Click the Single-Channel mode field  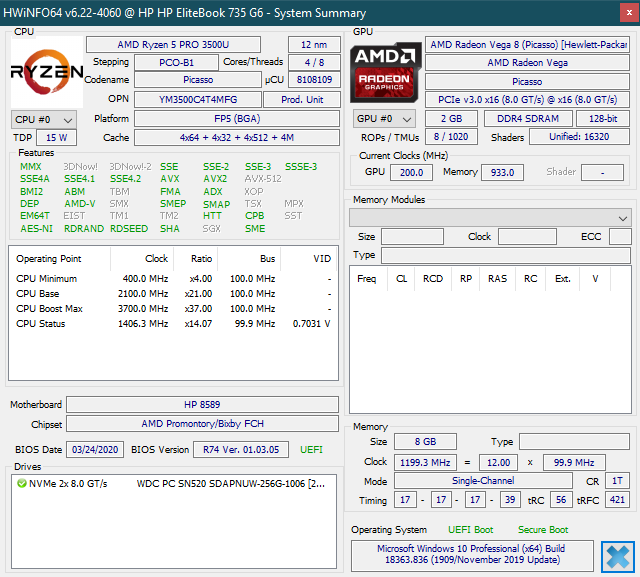pyautogui.click(x=483, y=481)
